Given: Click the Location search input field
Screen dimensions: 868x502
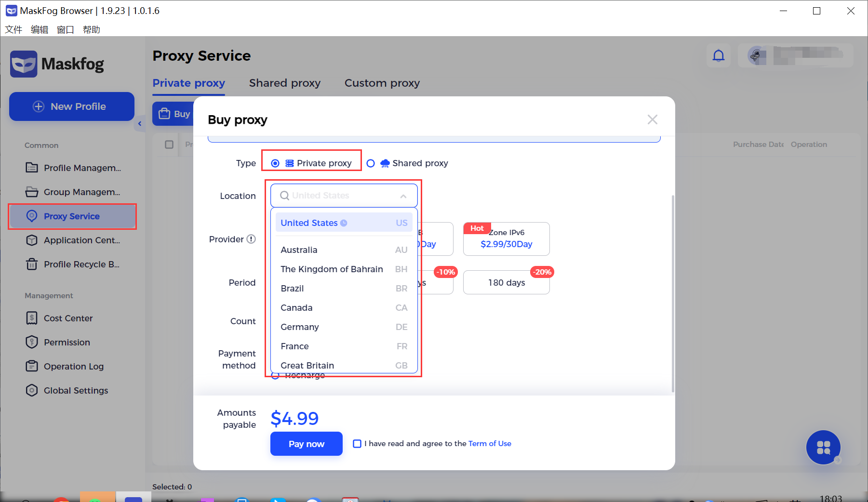Looking at the screenshot, I should 344,196.
